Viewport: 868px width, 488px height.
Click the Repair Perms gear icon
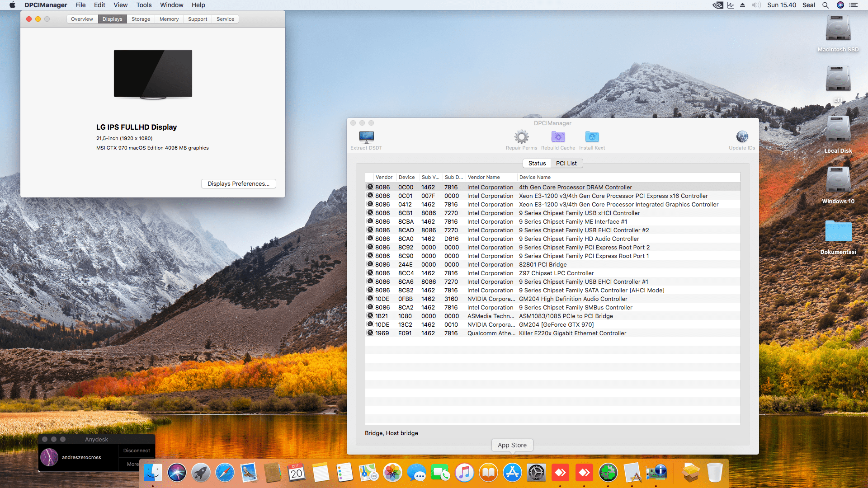tap(521, 137)
